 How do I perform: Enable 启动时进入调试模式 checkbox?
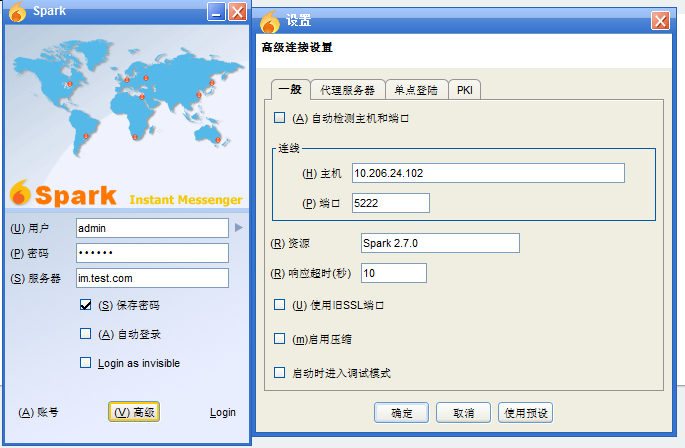pos(280,372)
